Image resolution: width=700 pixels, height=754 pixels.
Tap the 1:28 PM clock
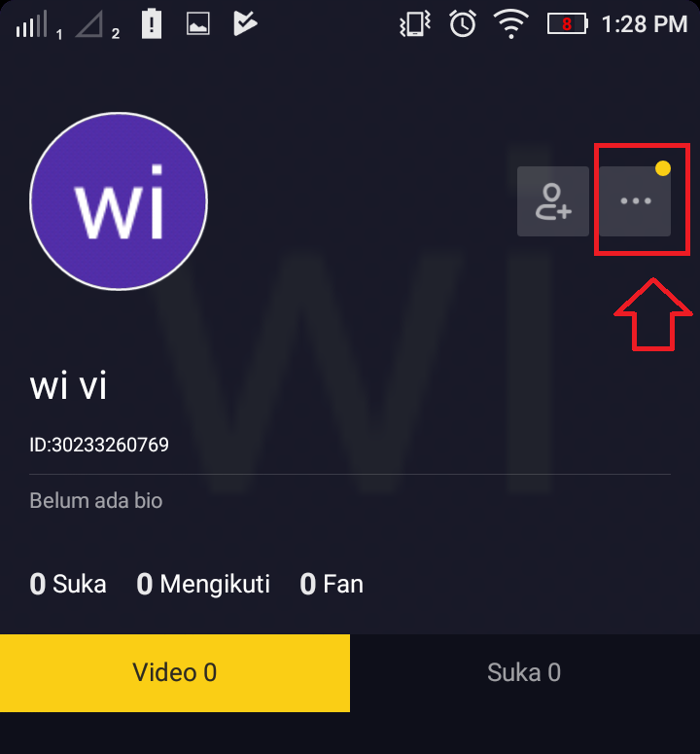click(645, 24)
